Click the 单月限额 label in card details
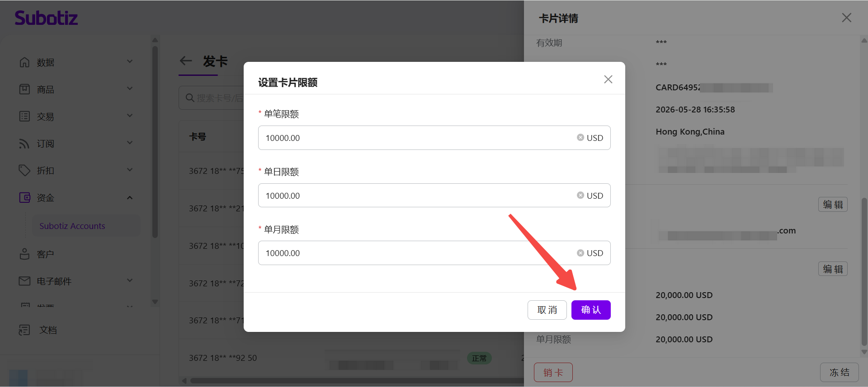 click(x=553, y=340)
